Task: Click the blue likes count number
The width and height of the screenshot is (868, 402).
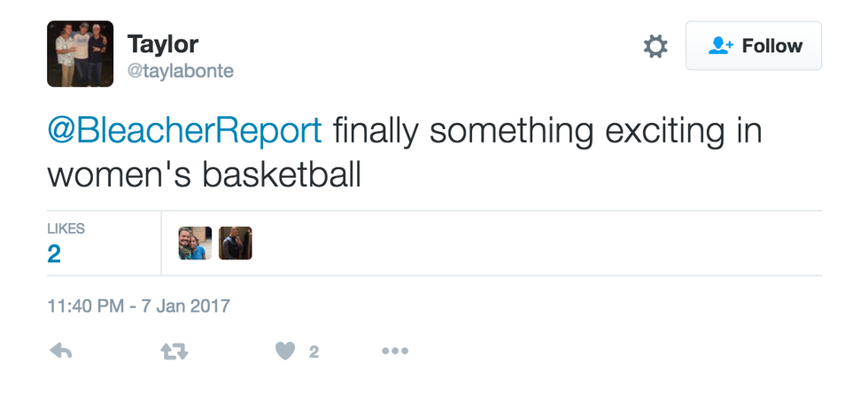Action: (x=54, y=254)
